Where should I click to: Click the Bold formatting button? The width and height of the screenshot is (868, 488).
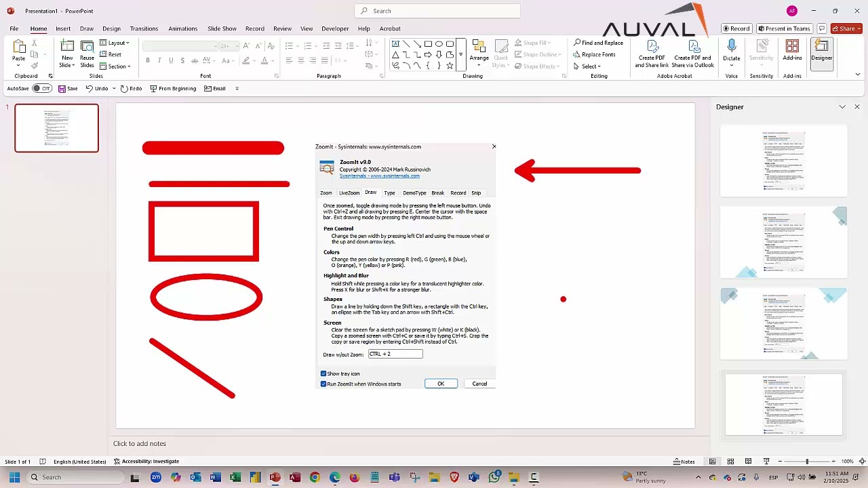click(x=148, y=60)
